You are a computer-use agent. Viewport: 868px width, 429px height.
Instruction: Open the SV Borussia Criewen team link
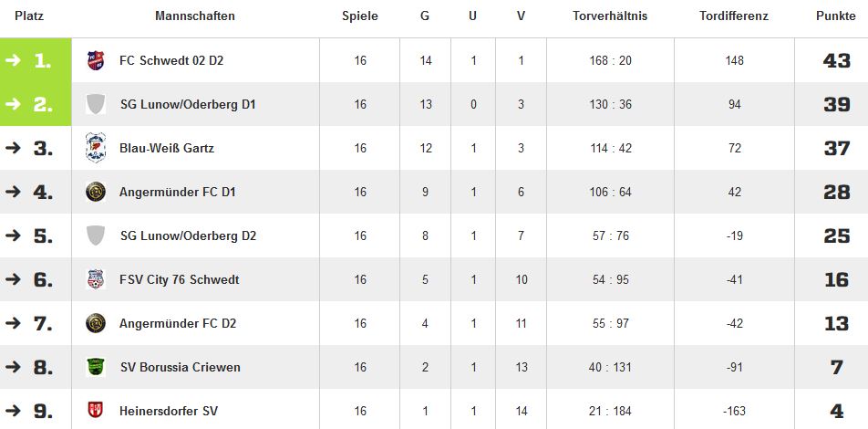click(180, 368)
